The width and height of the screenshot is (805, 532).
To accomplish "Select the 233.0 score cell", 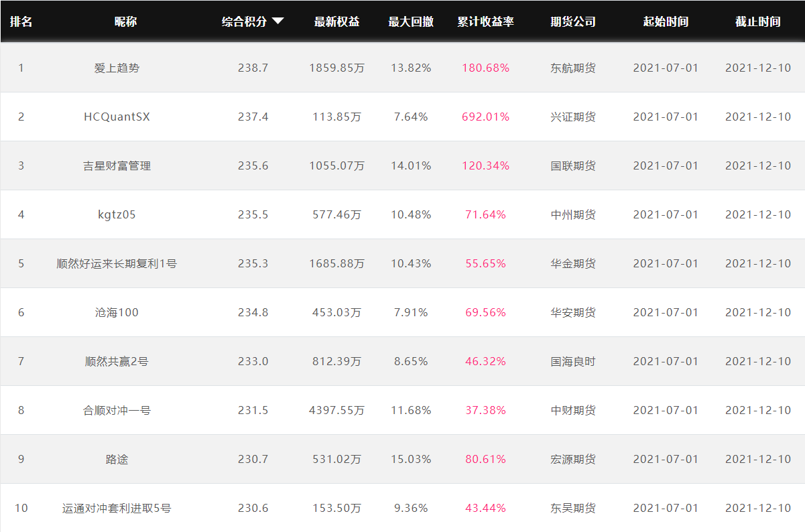I will [x=253, y=361].
